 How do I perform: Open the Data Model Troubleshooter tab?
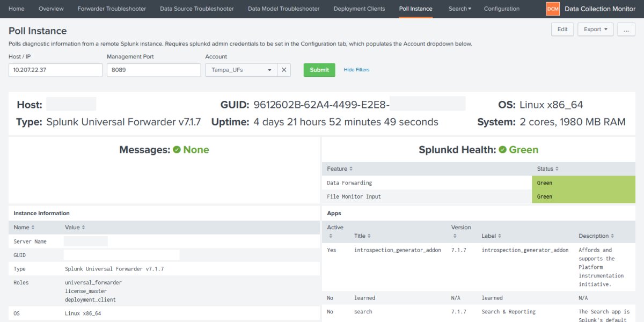click(x=284, y=9)
